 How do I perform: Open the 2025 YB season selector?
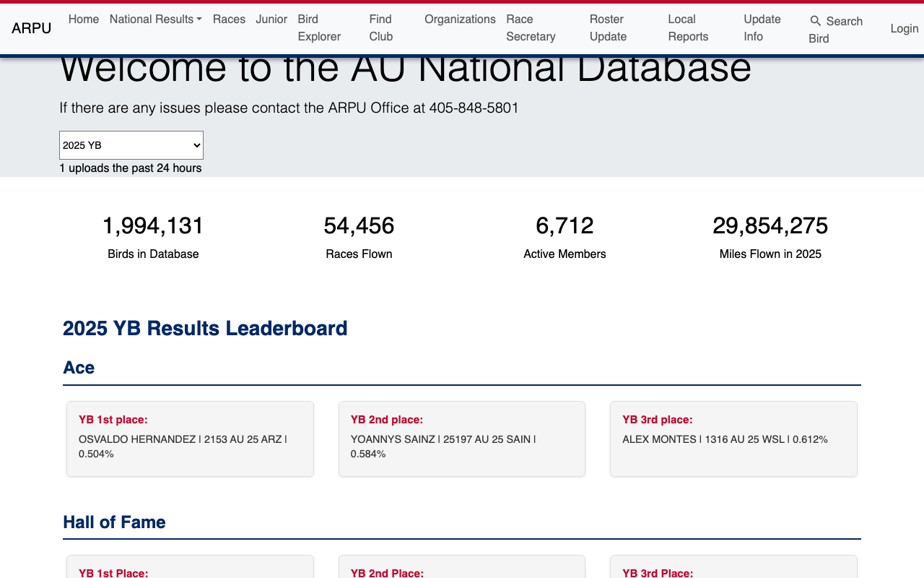tap(131, 145)
